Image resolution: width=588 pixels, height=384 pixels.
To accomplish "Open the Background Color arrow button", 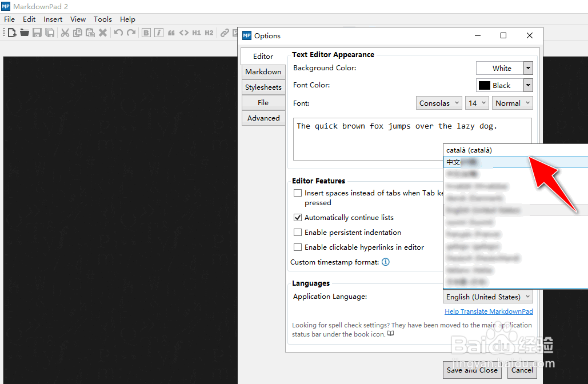I will click(x=528, y=68).
